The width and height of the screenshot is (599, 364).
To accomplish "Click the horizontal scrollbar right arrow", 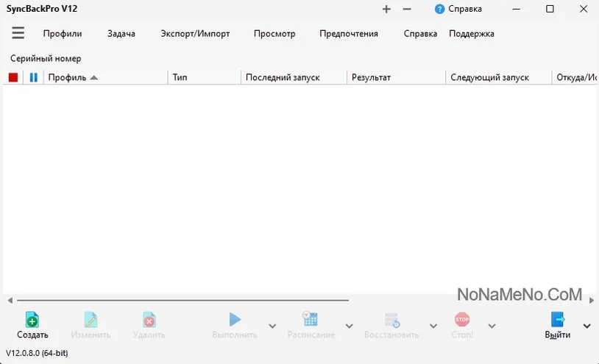I will tap(592, 301).
